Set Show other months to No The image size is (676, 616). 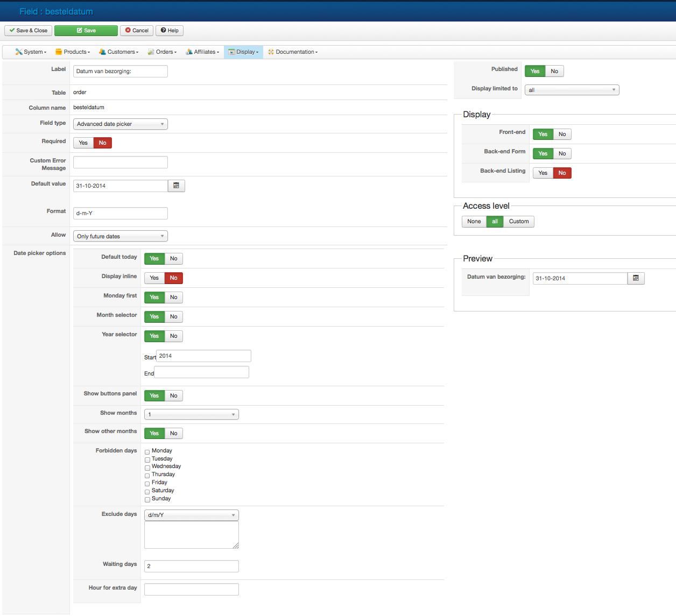coord(173,433)
